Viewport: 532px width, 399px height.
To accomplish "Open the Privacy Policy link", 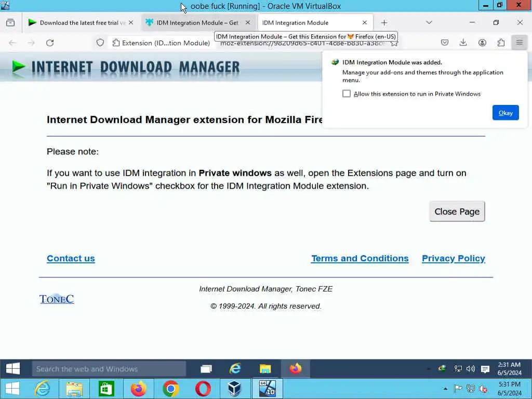I will [x=453, y=258].
